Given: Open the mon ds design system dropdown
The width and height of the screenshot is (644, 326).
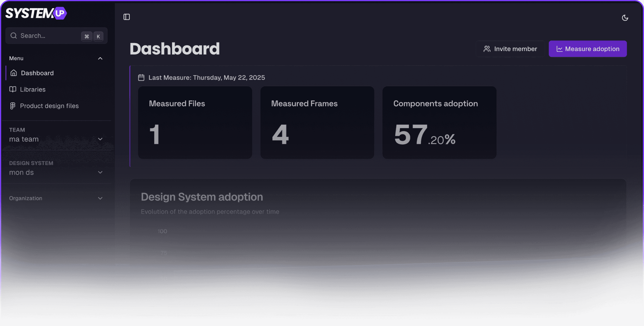Looking at the screenshot, I should (100, 172).
